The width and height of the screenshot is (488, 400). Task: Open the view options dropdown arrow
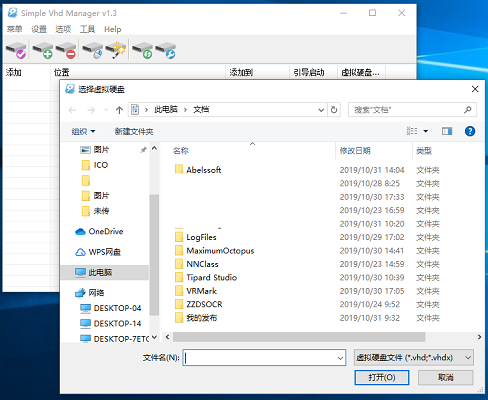point(426,131)
